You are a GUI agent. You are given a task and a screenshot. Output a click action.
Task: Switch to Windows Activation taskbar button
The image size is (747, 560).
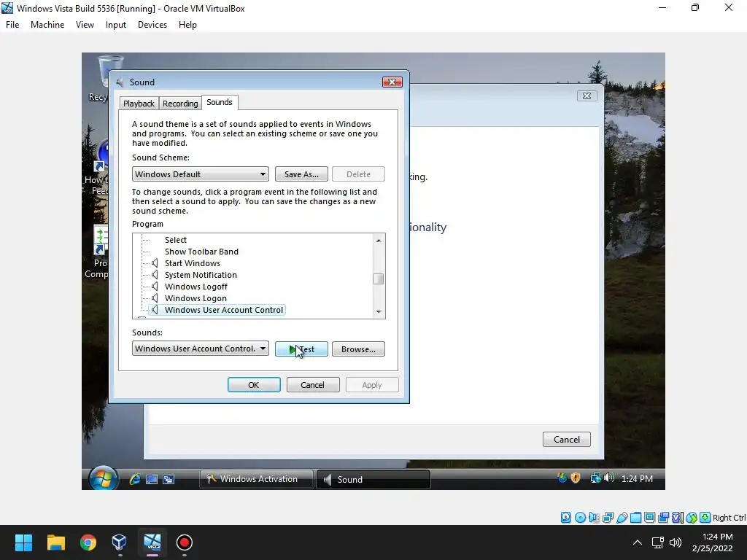click(257, 479)
